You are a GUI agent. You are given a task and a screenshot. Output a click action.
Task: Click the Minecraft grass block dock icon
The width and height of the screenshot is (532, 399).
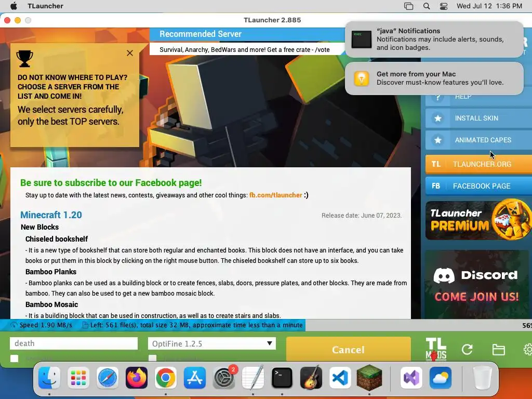[369, 378]
